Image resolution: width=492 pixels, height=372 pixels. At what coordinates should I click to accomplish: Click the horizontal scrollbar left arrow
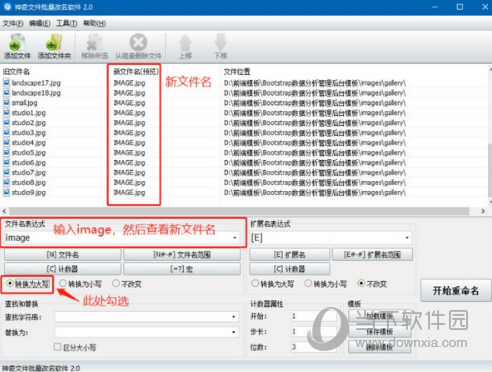click(4, 211)
